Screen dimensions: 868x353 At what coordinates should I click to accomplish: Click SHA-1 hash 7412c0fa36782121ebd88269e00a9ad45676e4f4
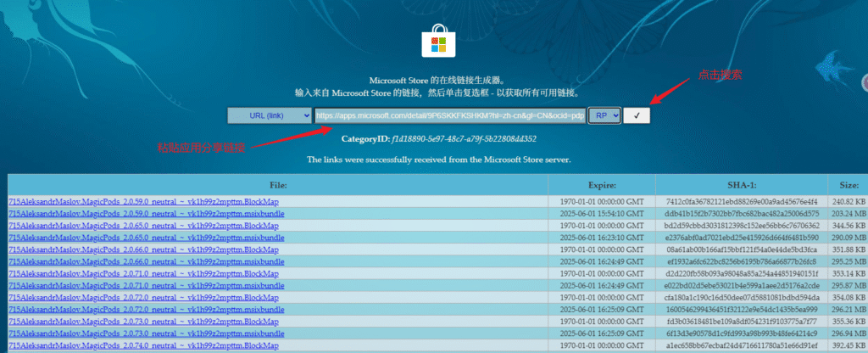(742, 201)
